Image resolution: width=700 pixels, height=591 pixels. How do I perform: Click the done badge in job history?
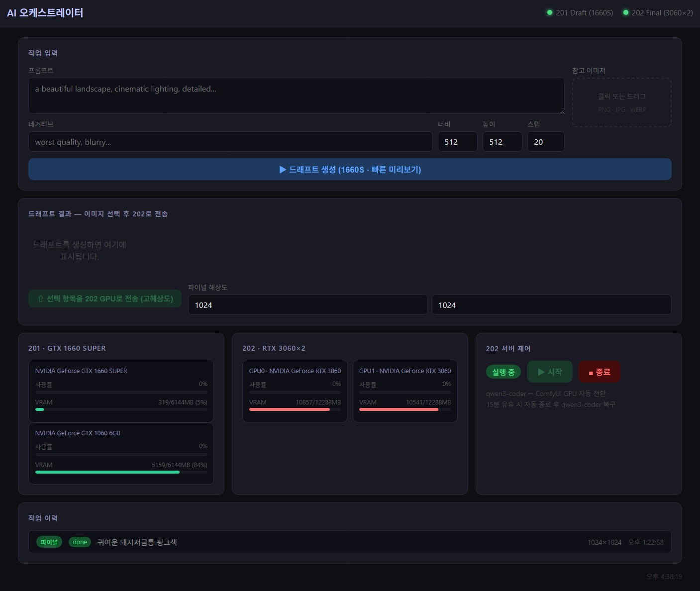click(80, 542)
